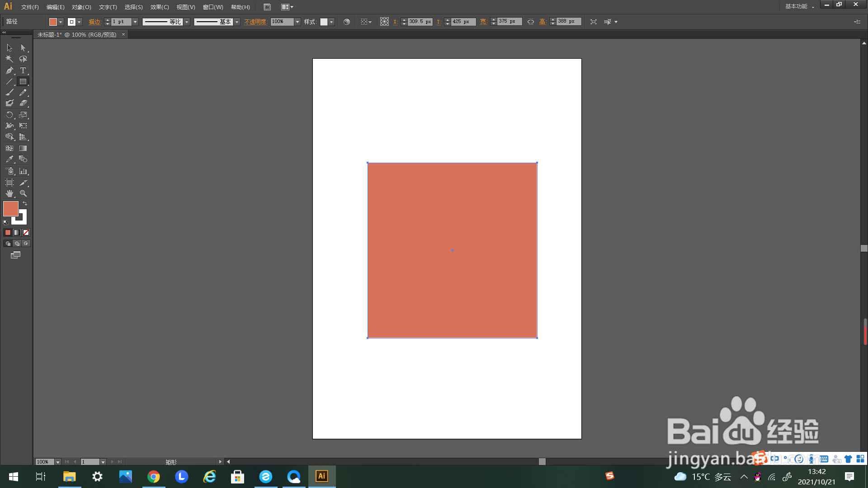Select the Gradient tool
The width and height of the screenshot is (868, 488).
pos(23,148)
